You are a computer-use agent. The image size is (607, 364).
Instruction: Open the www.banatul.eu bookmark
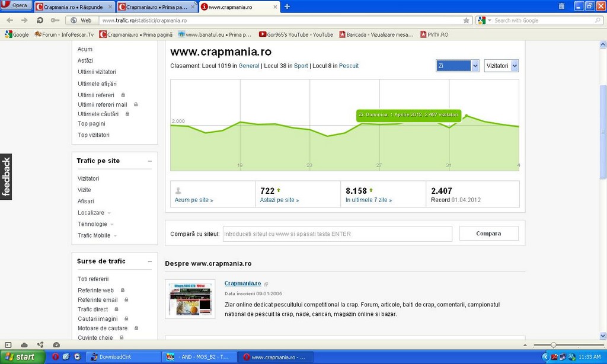pos(215,34)
